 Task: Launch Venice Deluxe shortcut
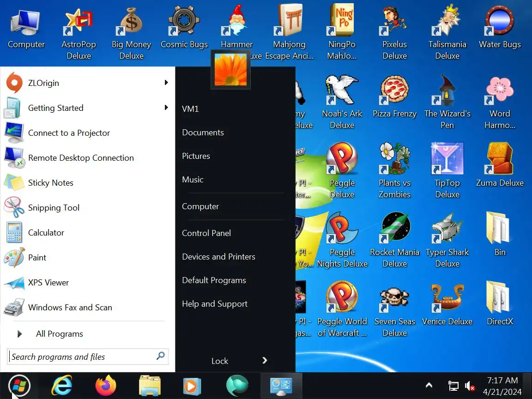pos(447,305)
